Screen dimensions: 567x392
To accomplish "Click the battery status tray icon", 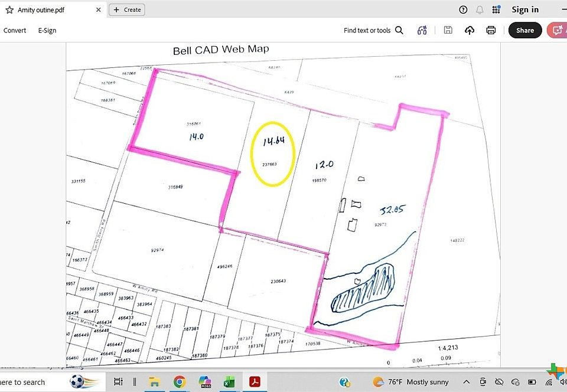I will (532, 382).
